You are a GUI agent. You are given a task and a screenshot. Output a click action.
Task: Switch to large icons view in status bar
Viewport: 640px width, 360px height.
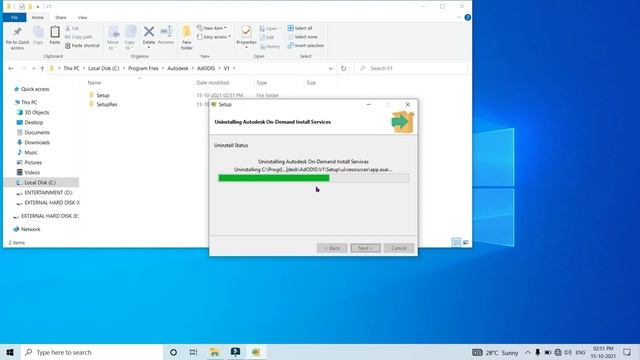click(x=466, y=242)
